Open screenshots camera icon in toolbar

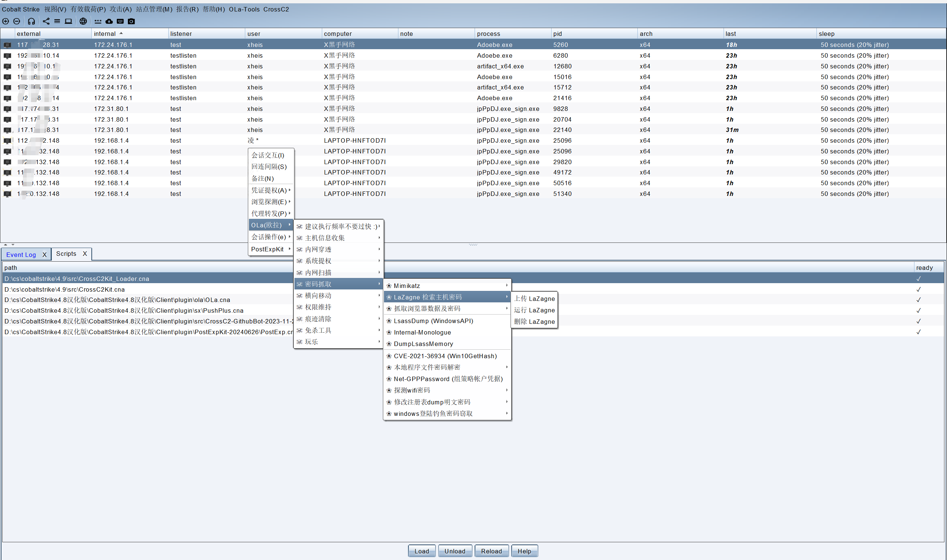(x=131, y=21)
